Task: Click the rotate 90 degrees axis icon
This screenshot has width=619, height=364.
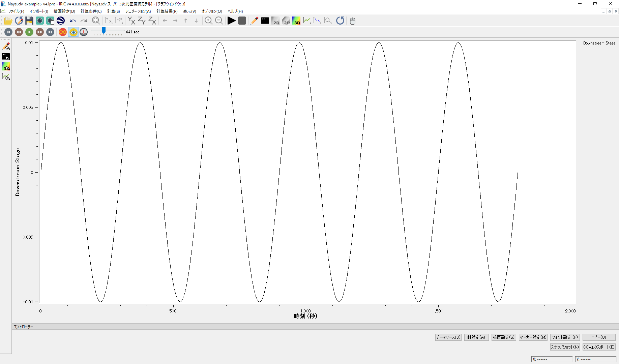Action: pyautogui.click(x=119, y=21)
